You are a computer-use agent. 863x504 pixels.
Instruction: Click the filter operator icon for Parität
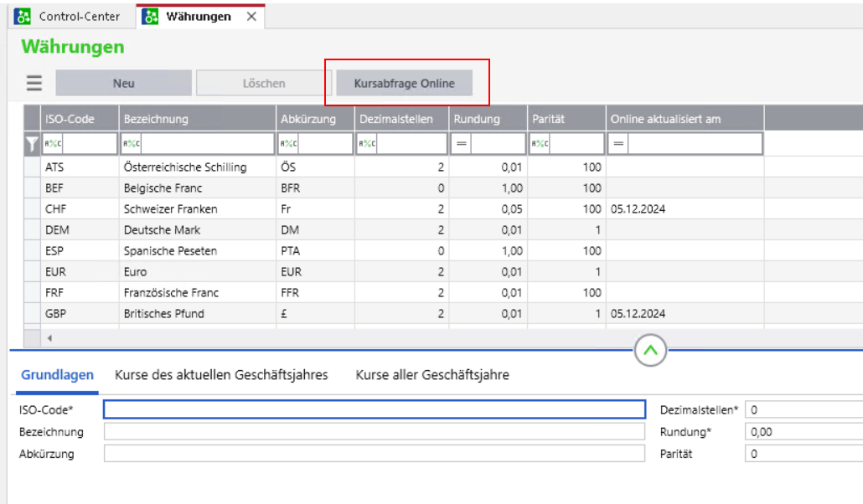pyautogui.click(x=539, y=144)
